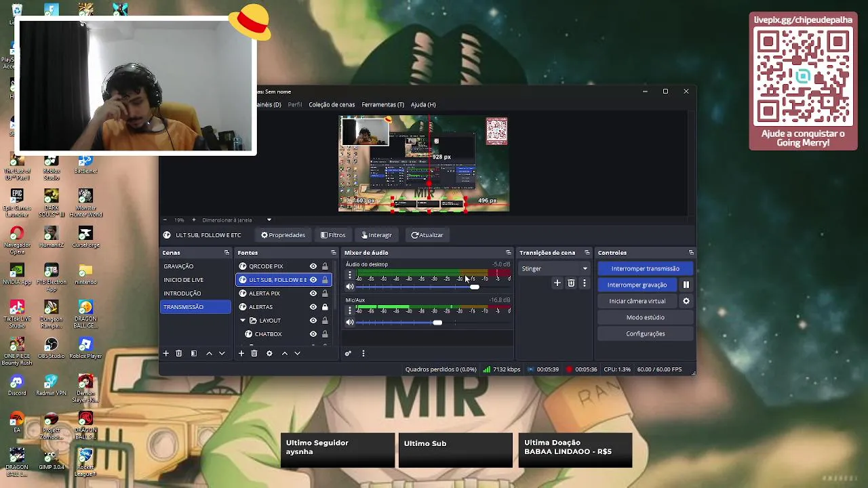Viewport: 868px width, 488px height.
Task: Open the Perfil menu
Action: 294,104
